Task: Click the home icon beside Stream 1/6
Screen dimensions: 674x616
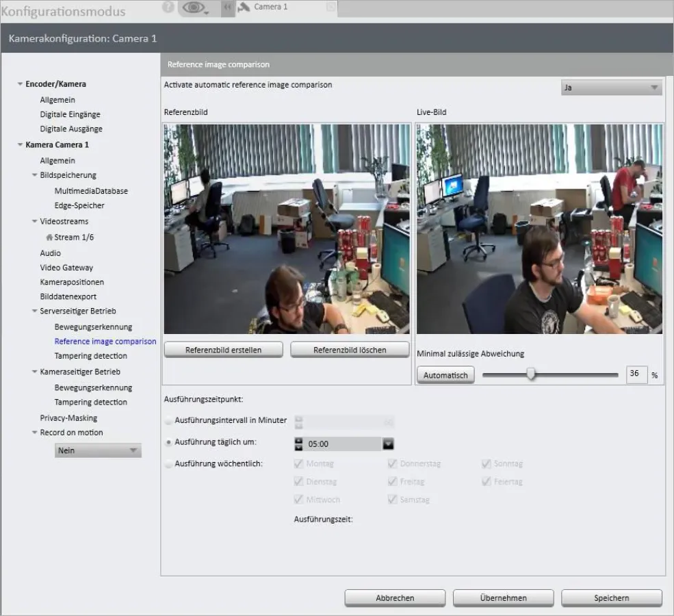Action: (x=49, y=238)
